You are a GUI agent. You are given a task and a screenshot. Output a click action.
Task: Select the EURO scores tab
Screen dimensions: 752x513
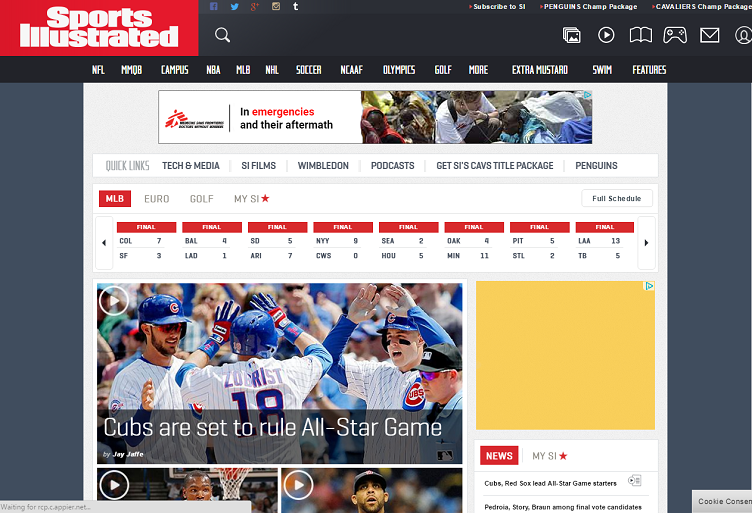(x=157, y=199)
